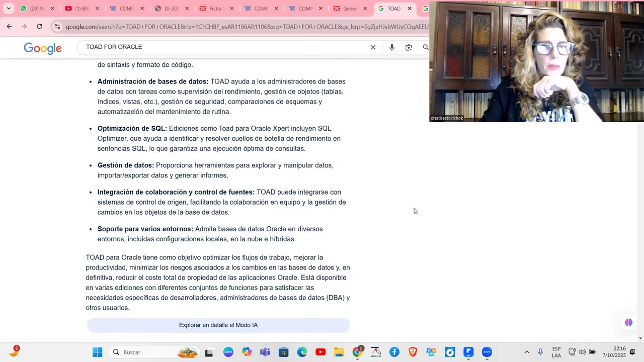Open Microsoft Teams from the taskbar
This screenshot has width=644, height=362.
265,352
